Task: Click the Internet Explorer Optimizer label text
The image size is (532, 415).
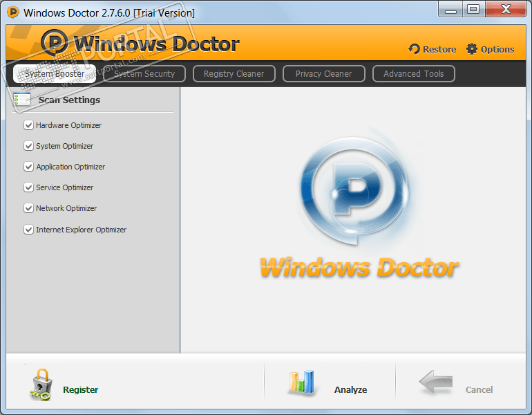Action: click(82, 230)
